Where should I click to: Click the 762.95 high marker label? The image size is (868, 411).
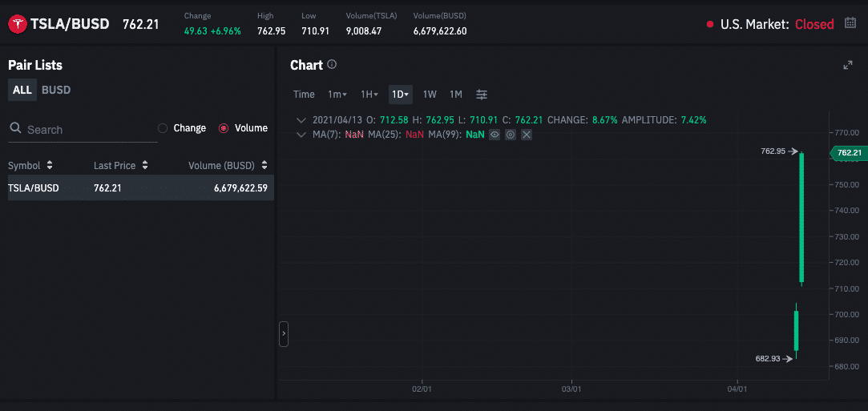[x=773, y=151]
